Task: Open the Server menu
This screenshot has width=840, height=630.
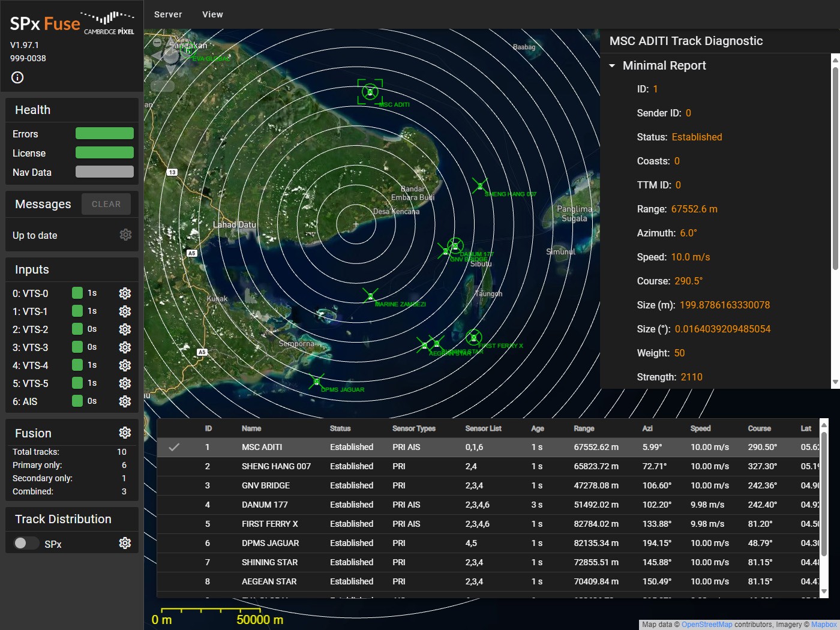Action: pos(167,14)
